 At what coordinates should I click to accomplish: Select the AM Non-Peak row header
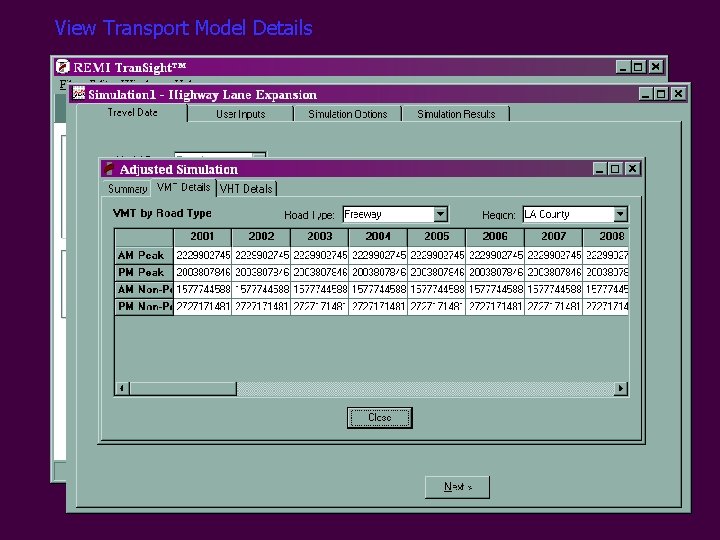tap(144, 289)
